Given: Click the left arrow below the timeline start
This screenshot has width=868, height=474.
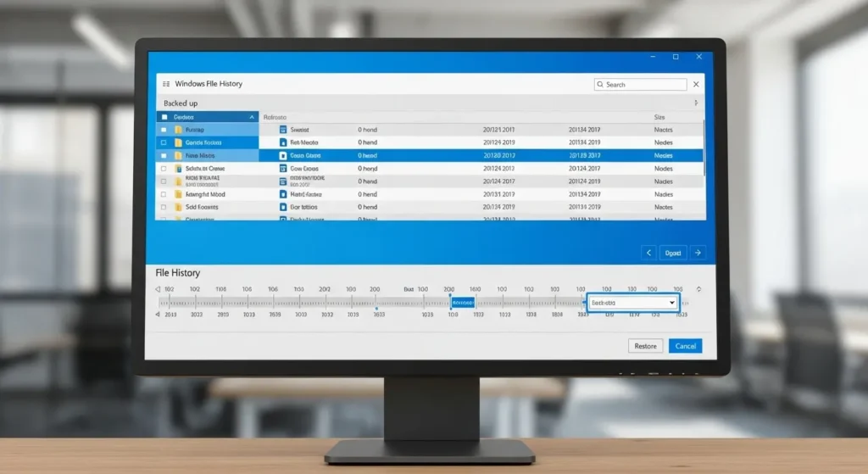Looking at the screenshot, I should [x=158, y=315].
